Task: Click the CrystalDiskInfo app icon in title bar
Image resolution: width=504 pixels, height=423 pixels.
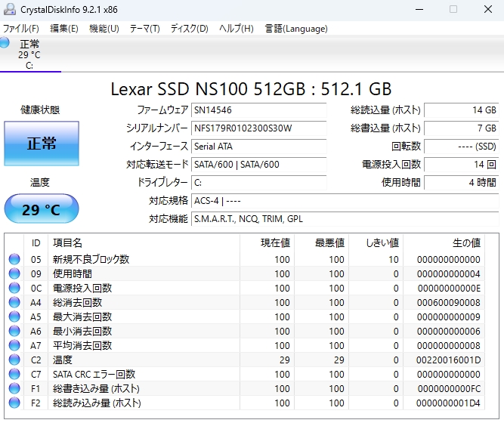Action: click(10, 9)
